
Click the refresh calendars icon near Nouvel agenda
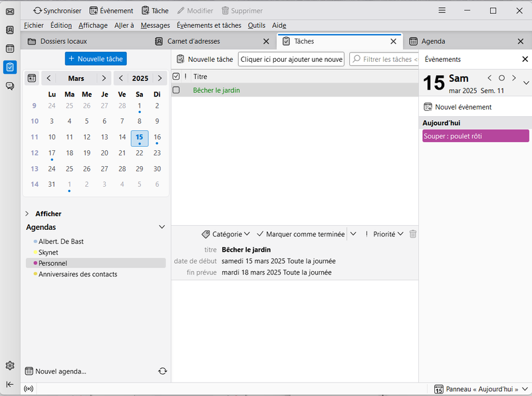162,371
